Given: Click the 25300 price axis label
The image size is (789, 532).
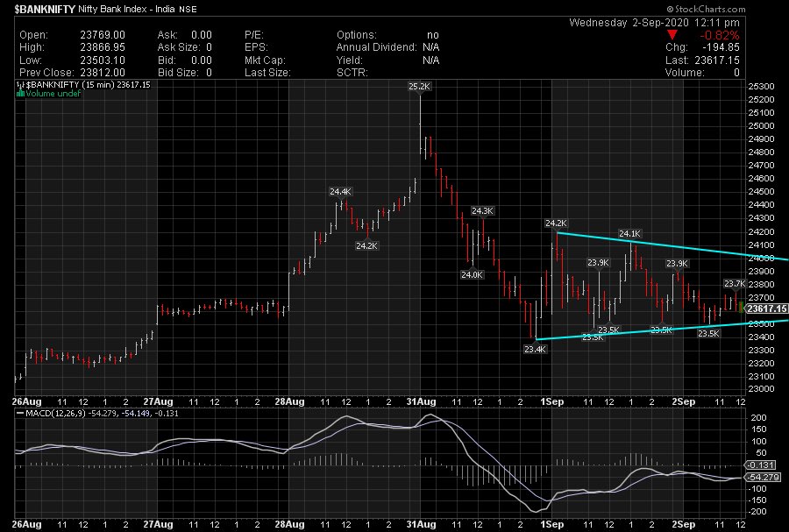Looking at the screenshot, I should (761, 87).
